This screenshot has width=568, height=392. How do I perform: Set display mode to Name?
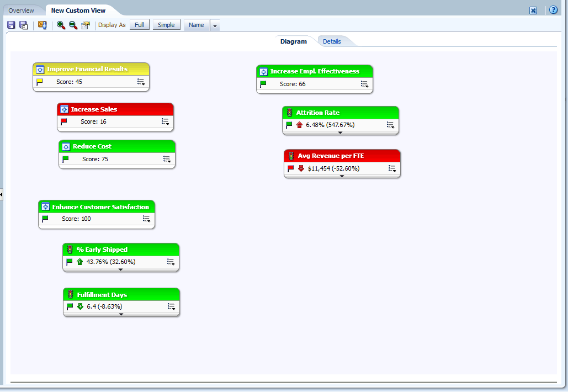point(196,25)
